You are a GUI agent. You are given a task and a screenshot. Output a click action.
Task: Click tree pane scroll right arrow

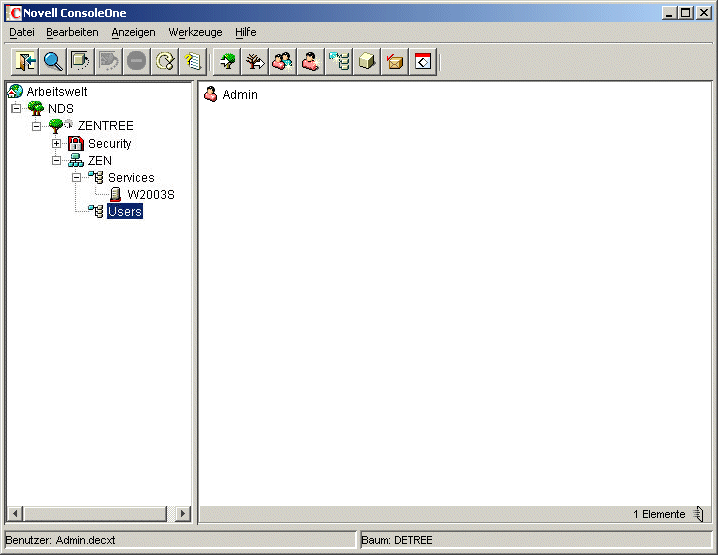click(x=183, y=514)
